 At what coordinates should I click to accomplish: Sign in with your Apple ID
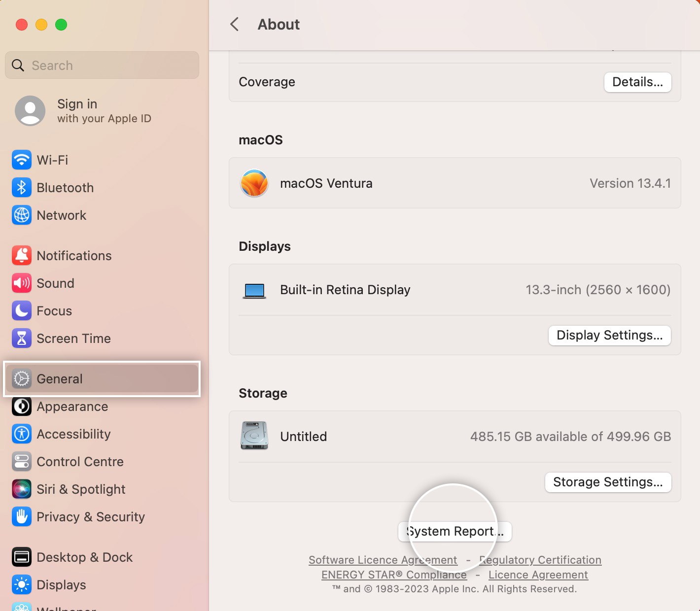pos(102,110)
